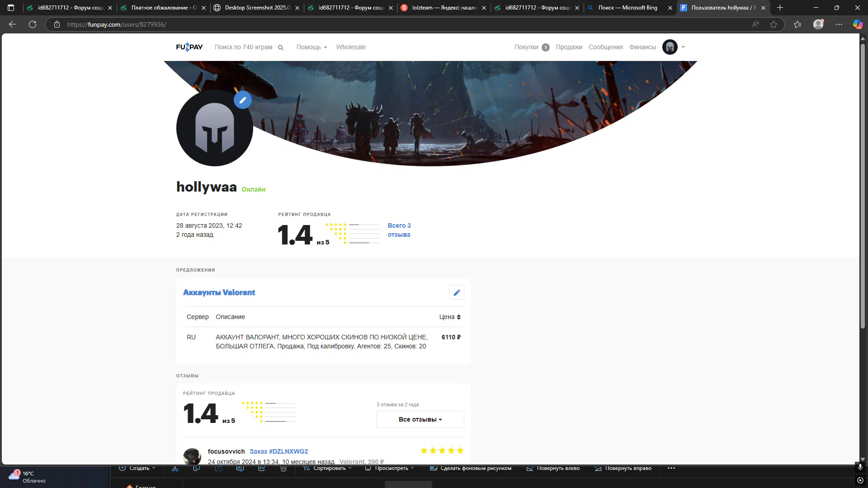Open the Все отзывы filter dropdown
This screenshot has width=868, height=488.
pyautogui.click(x=420, y=419)
